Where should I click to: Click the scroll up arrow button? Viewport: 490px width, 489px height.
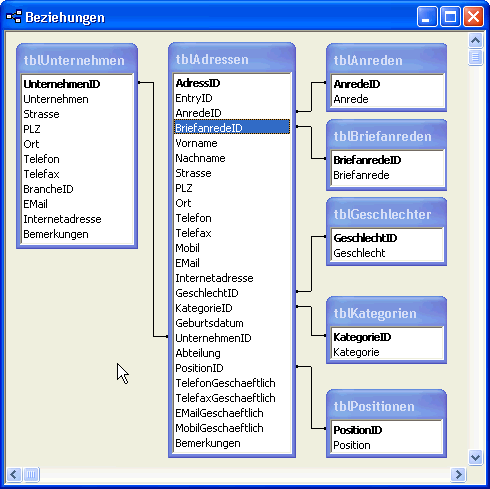pos(475,41)
